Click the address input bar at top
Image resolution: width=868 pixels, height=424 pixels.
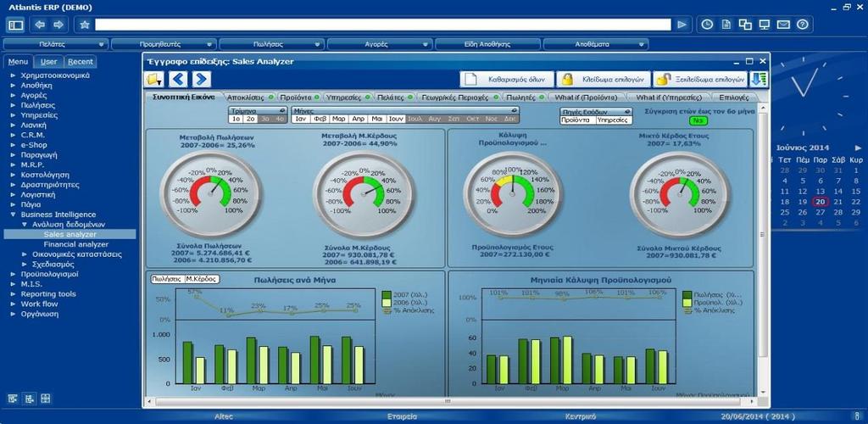[x=382, y=25]
